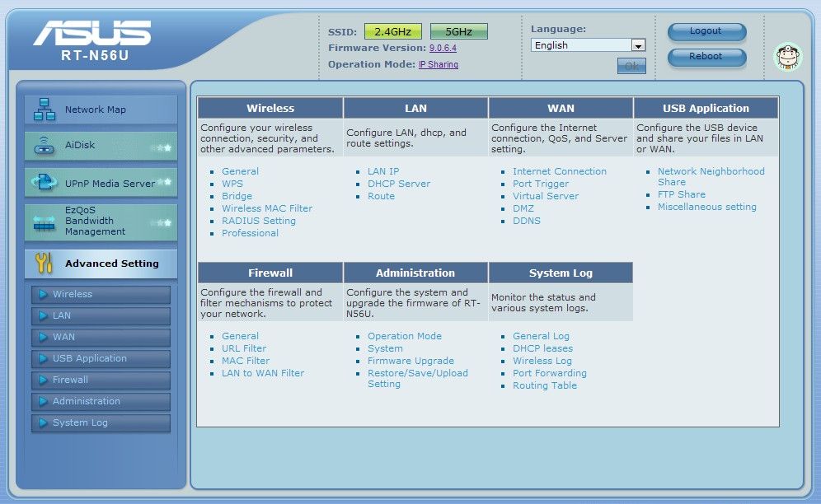This screenshot has height=504, width=821.
Task: Open the Firmware Upgrade link
Action: [410, 361]
